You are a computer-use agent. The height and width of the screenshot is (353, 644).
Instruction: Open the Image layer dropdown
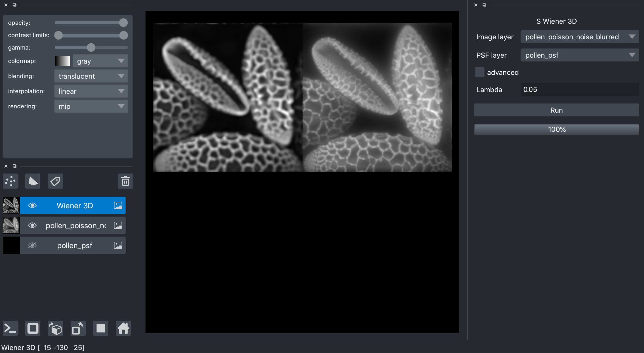pos(580,37)
